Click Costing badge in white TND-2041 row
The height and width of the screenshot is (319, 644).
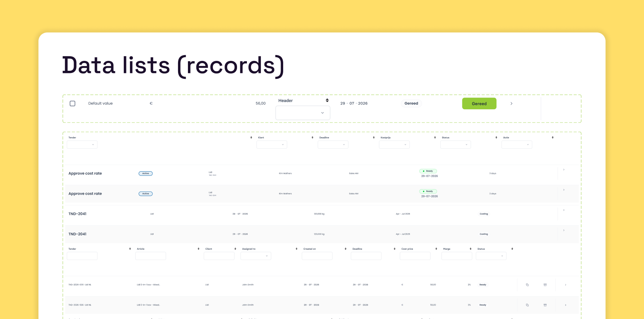[484, 214]
